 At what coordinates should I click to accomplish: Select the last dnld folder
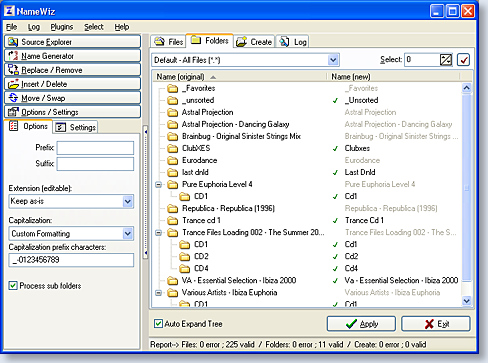[x=195, y=172]
